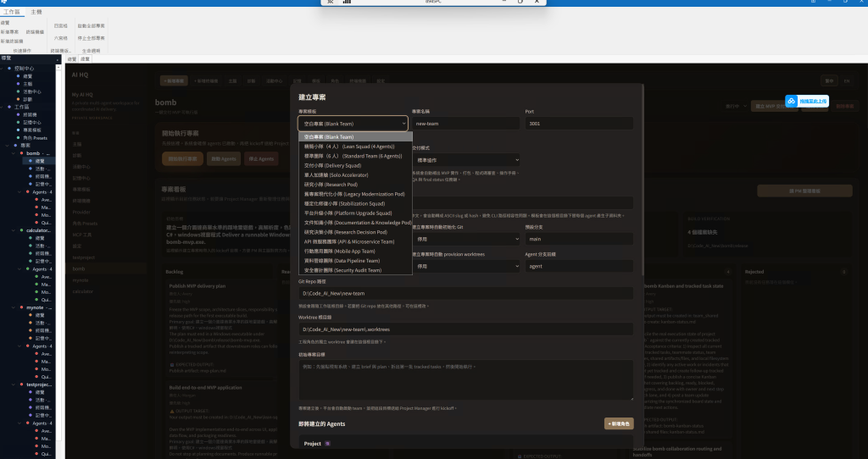Click 停止全部專案 in the ribbon
This screenshot has width=868, height=459.
[x=91, y=38]
